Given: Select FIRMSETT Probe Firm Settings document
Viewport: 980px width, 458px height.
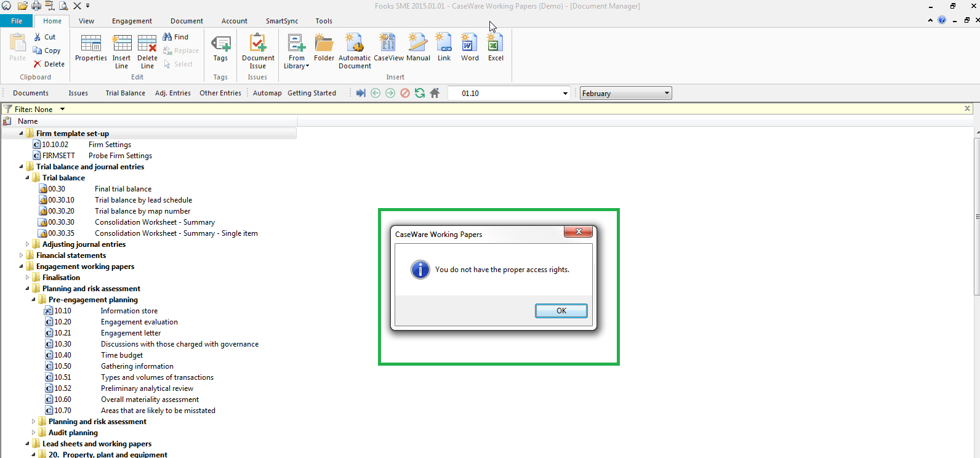Looking at the screenshot, I should coord(92,156).
